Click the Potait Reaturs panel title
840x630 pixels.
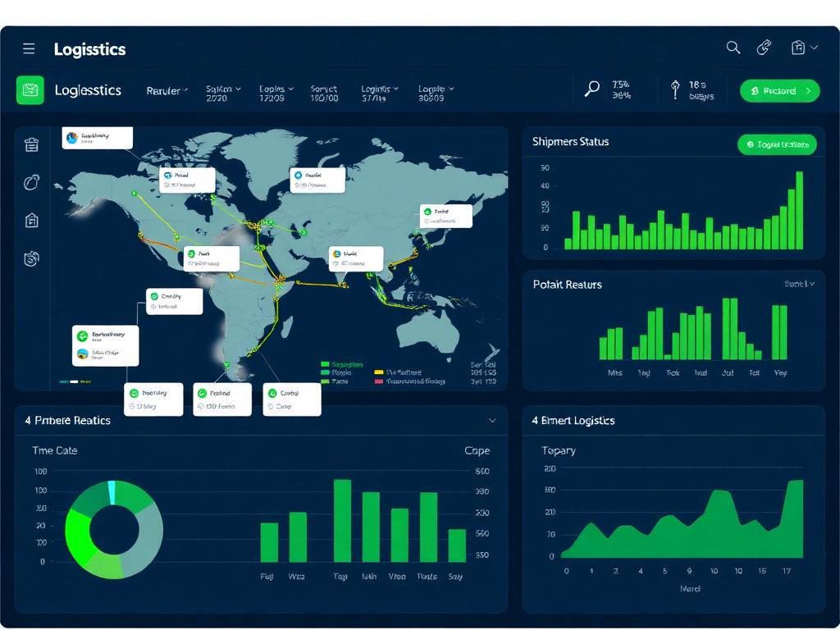[567, 285]
